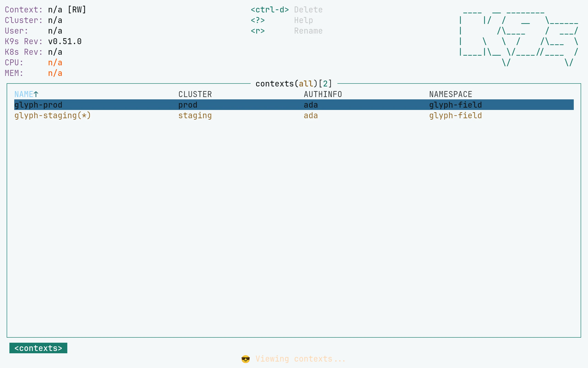Click the K9s Rev value v0.51.0
The image size is (588, 368).
click(65, 41)
